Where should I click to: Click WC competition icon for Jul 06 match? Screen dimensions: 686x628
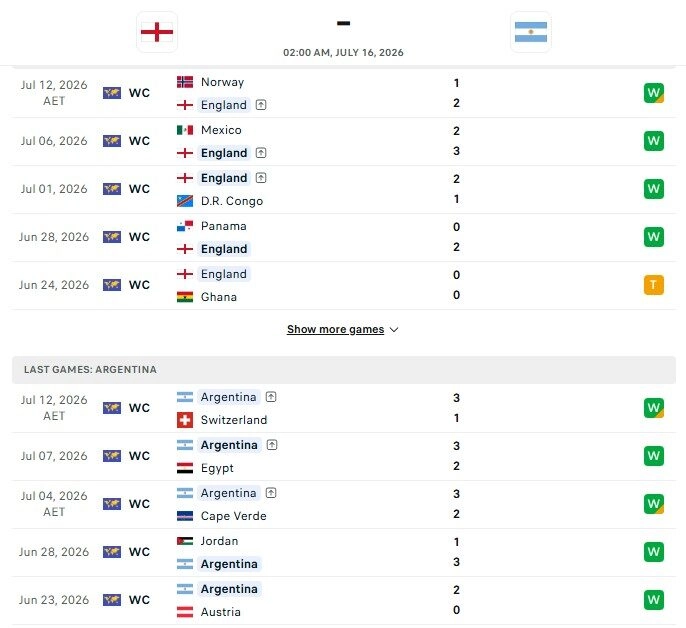112,141
